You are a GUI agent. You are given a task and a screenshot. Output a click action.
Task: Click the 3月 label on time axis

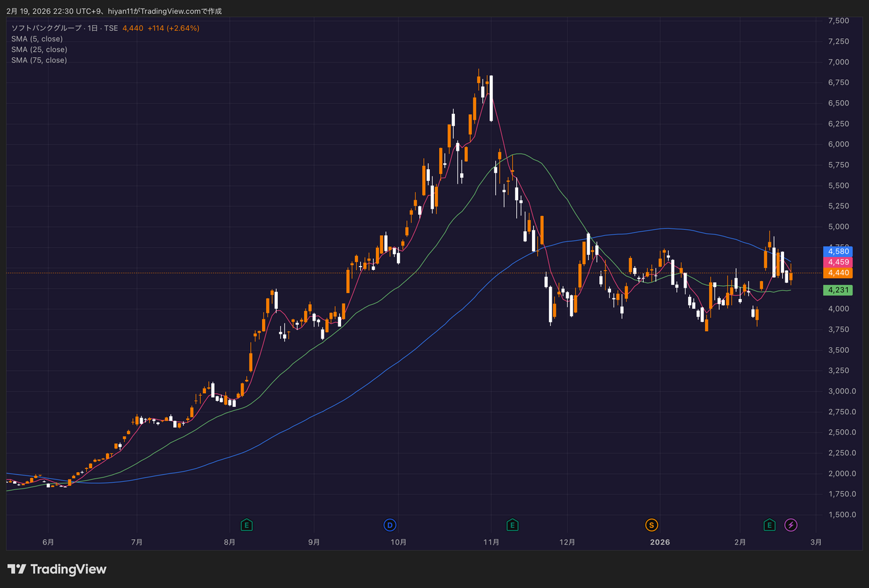tap(816, 542)
